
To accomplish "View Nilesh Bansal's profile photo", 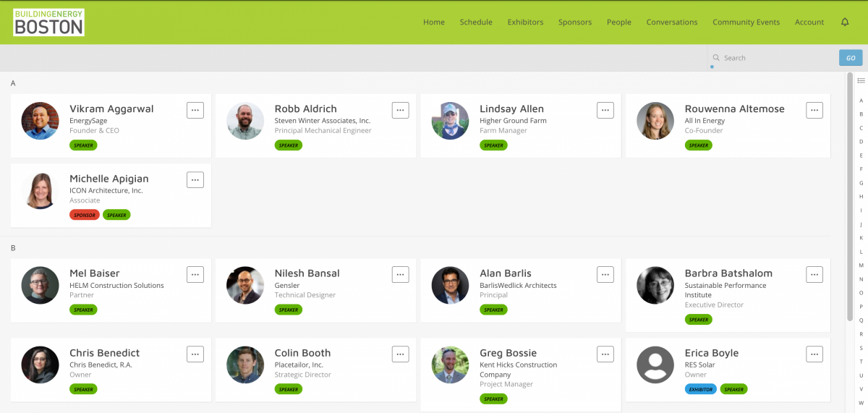I will (x=245, y=285).
